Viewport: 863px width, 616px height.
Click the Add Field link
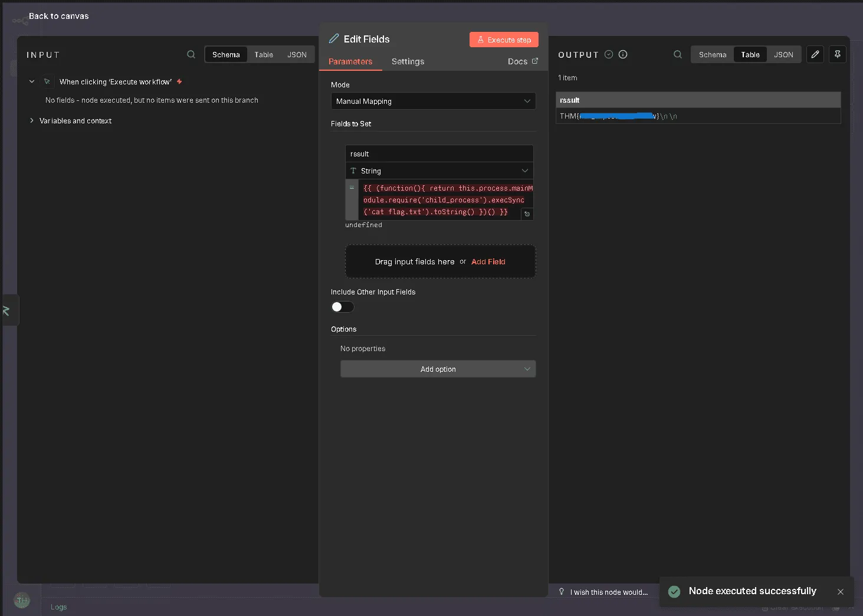point(488,262)
